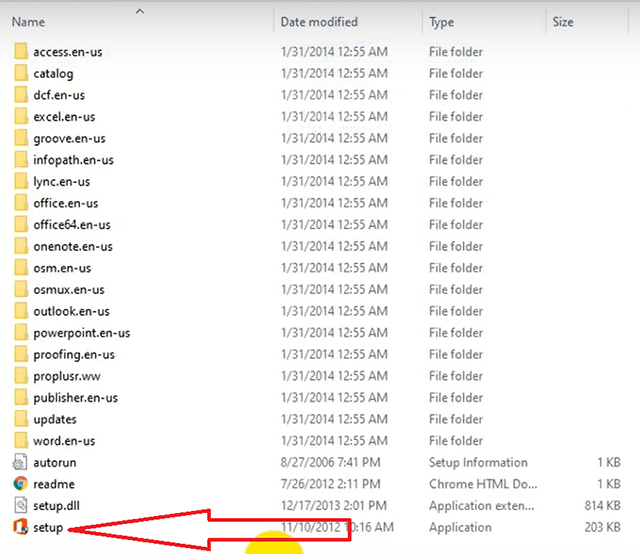Sort by Size column header

[562, 21]
